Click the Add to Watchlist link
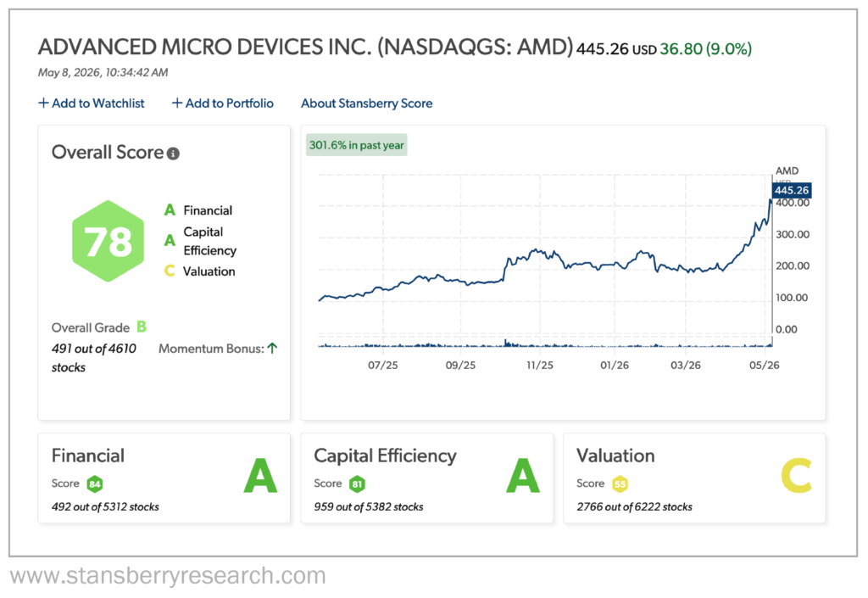Image resolution: width=868 pixels, height=598 pixels. (92, 103)
